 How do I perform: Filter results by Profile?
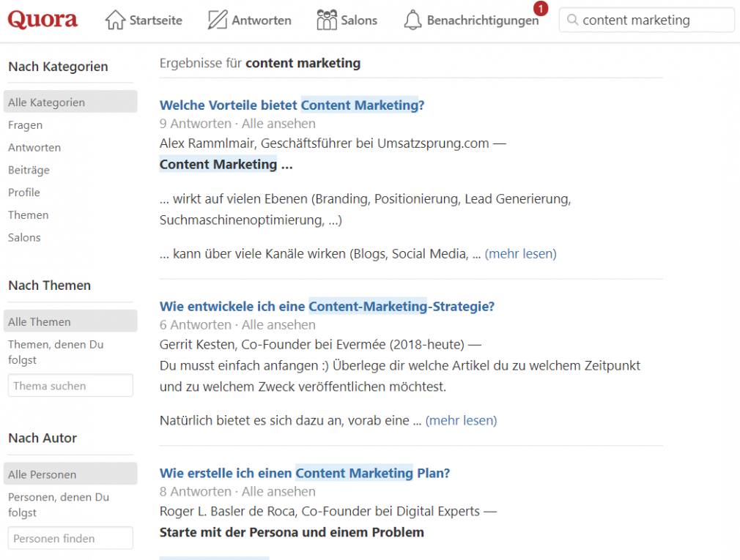coord(24,193)
